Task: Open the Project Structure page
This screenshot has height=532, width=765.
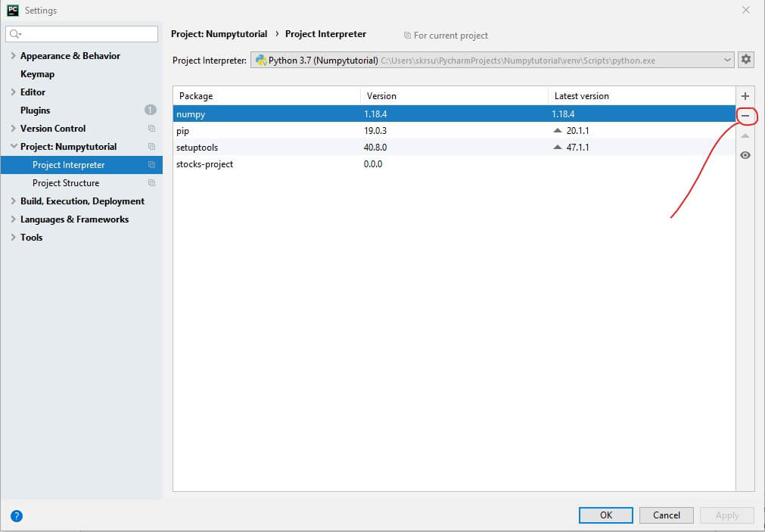Action: [x=65, y=182]
